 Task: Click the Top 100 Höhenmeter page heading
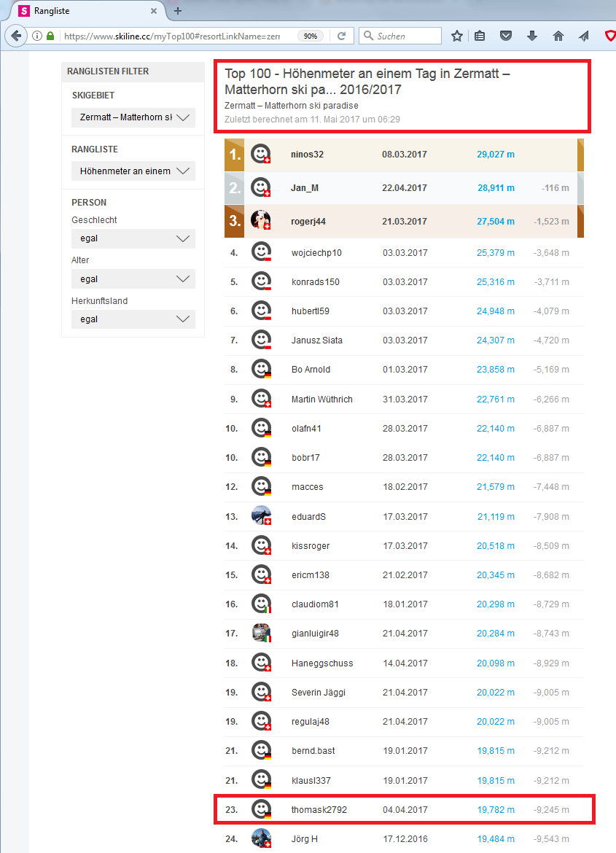click(x=367, y=82)
